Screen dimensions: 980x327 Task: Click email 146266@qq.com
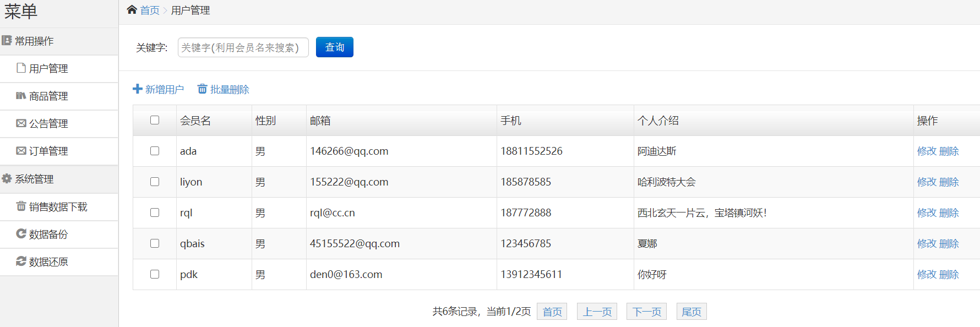(349, 151)
